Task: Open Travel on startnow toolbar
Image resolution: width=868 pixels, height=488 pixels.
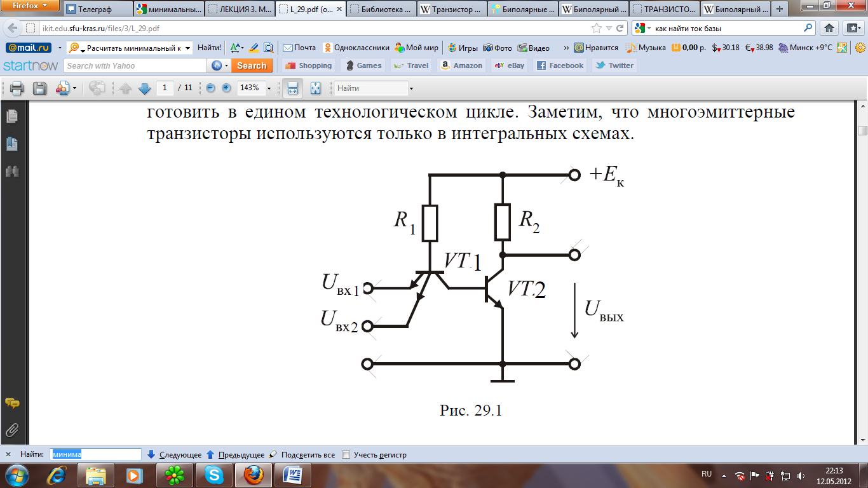Action: coord(410,65)
